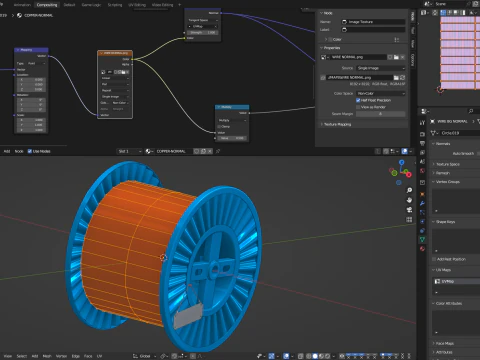
Task: Toggle perspective/orthographic grid gizmo icon
Action: 409,219
